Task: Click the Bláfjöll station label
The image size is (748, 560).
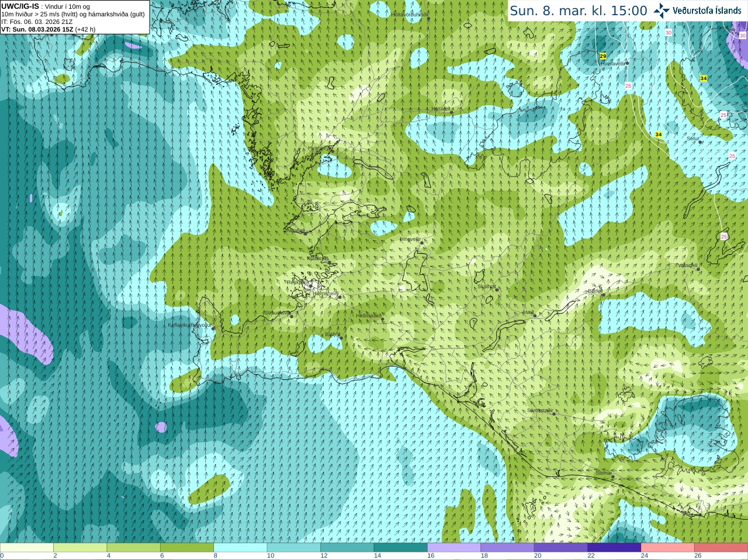Action: (333, 334)
